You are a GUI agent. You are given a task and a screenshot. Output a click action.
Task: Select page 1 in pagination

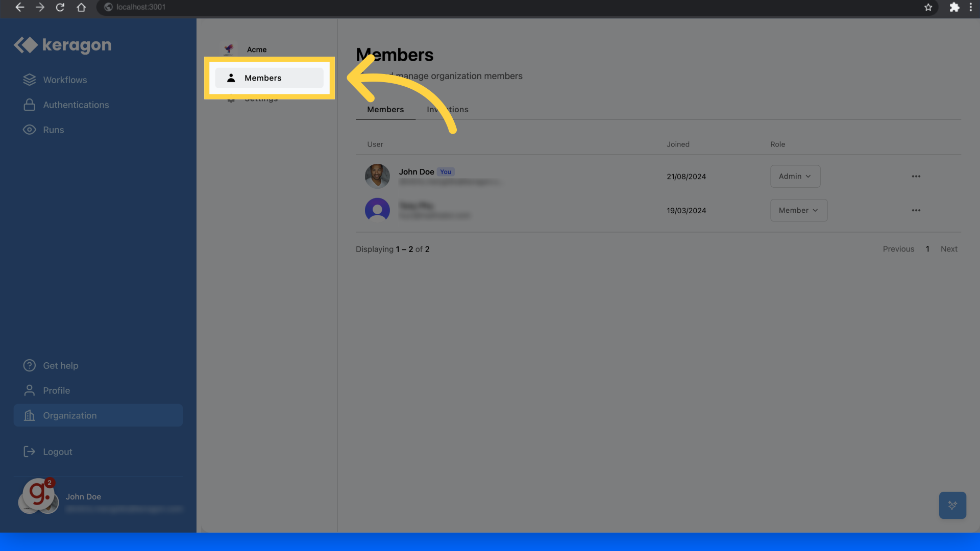(927, 249)
